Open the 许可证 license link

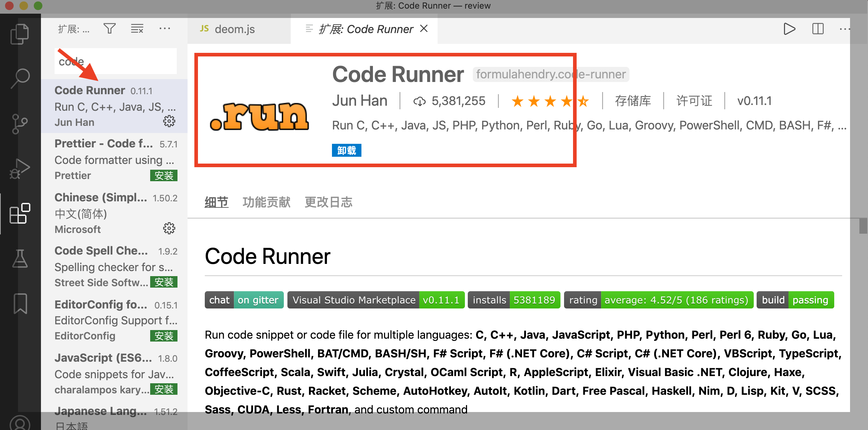[694, 101]
